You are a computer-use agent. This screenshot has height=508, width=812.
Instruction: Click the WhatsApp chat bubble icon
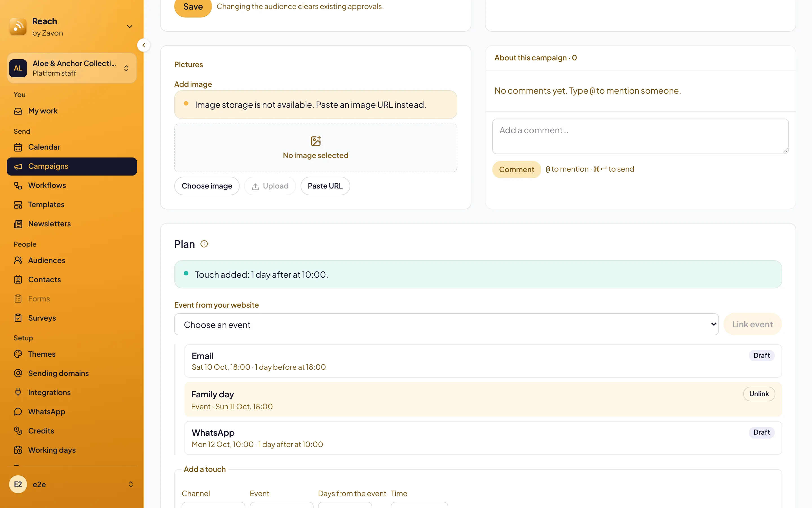point(18,411)
